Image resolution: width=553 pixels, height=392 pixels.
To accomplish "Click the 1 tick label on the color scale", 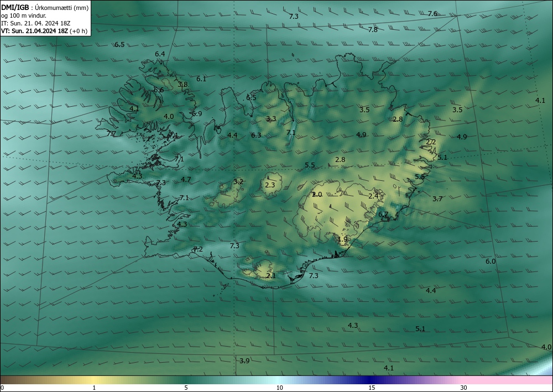I will (94, 388).
